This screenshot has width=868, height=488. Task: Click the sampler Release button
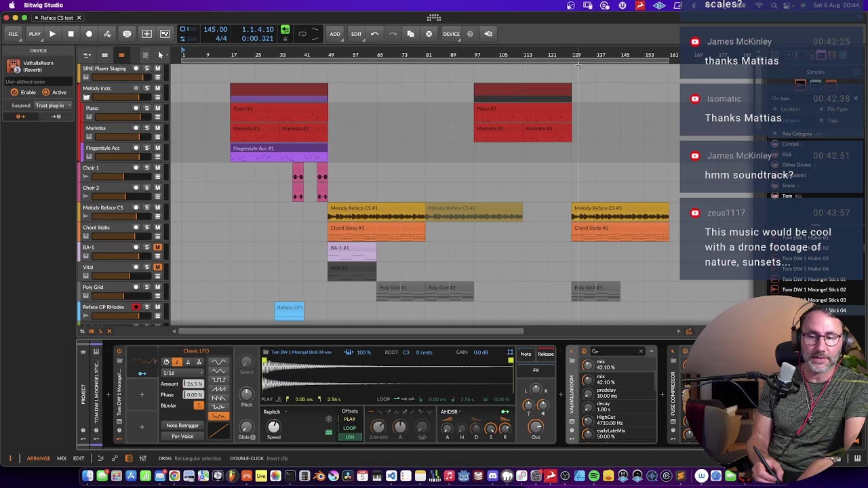(x=546, y=354)
